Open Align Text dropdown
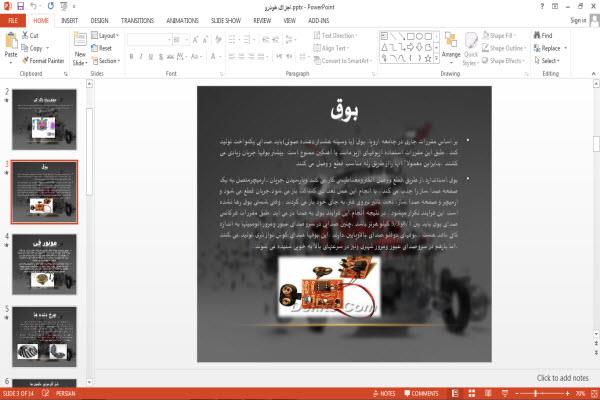 (331, 48)
